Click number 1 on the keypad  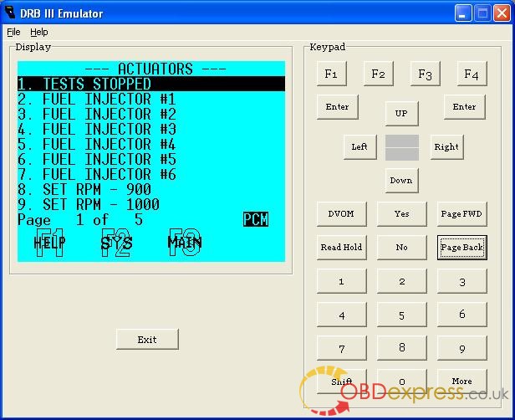point(342,281)
